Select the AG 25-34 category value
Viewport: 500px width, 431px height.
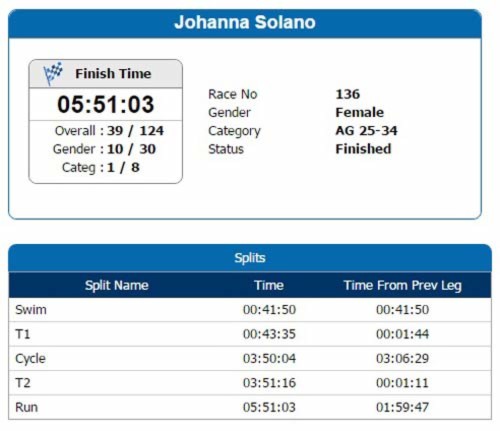point(366,131)
